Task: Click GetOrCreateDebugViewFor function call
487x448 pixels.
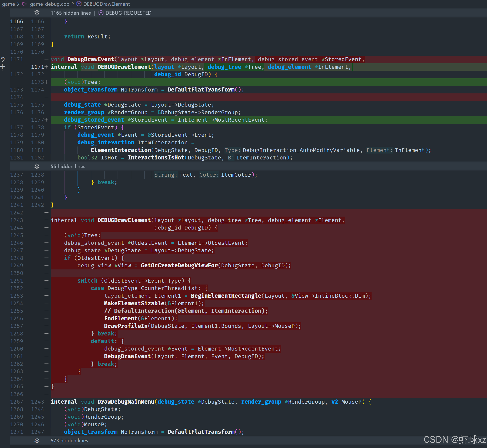Action: coord(179,265)
